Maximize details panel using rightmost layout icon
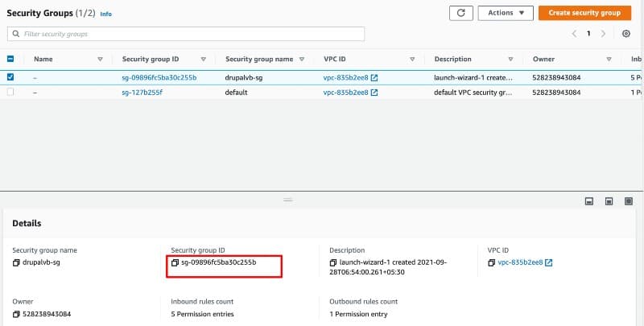This screenshot has height=326, width=644. (628, 200)
